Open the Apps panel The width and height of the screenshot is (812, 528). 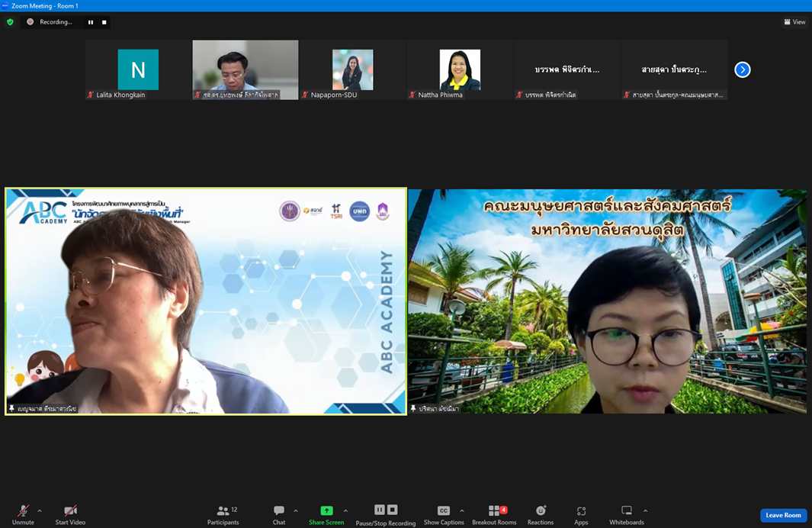(581, 514)
